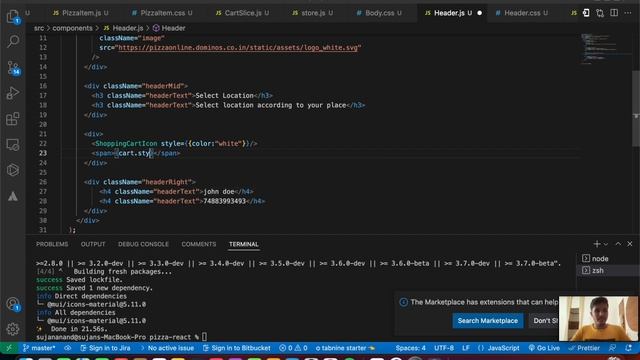640x360 pixels.
Task: Click the compare changes icon in editor toolbar
Action: coord(600,13)
